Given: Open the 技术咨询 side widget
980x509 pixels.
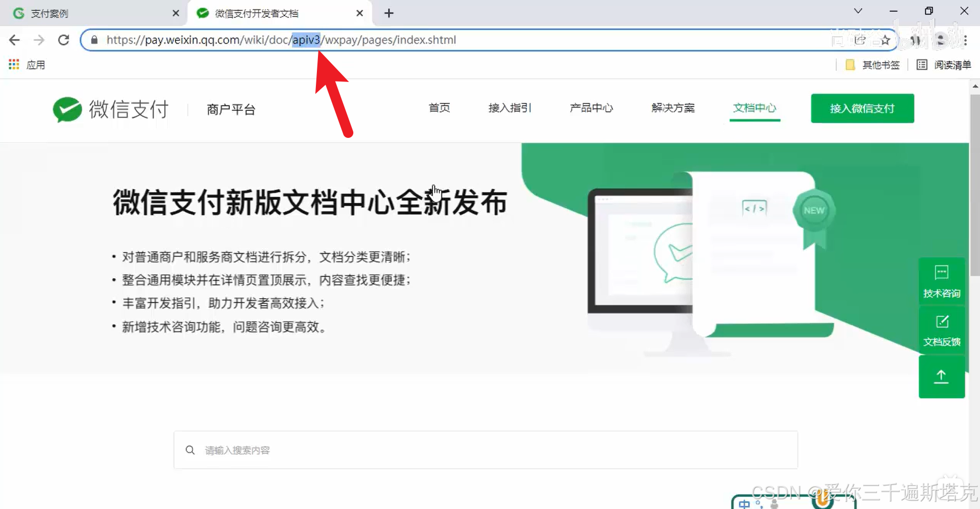Looking at the screenshot, I should pos(942,281).
